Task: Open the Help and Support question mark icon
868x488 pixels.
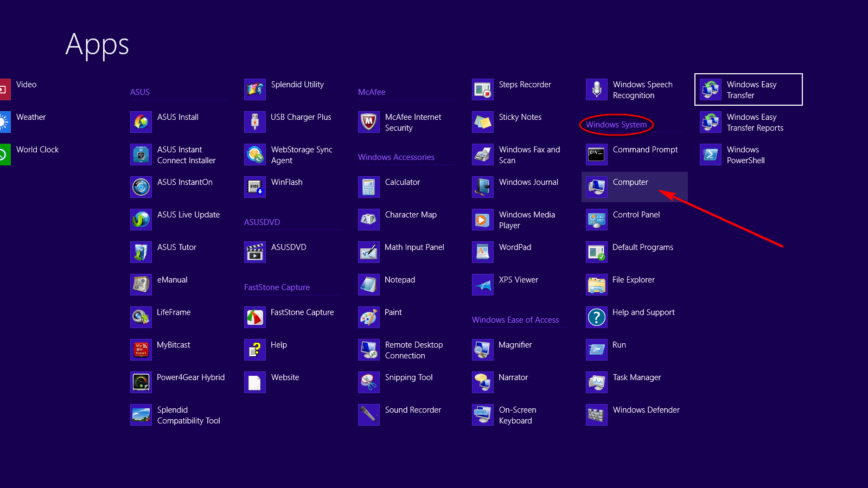Action: [597, 317]
